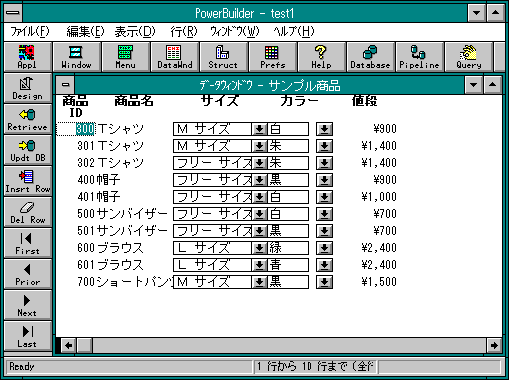Click the Retrieve data icon
This screenshot has width=509, height=380.
28,119
